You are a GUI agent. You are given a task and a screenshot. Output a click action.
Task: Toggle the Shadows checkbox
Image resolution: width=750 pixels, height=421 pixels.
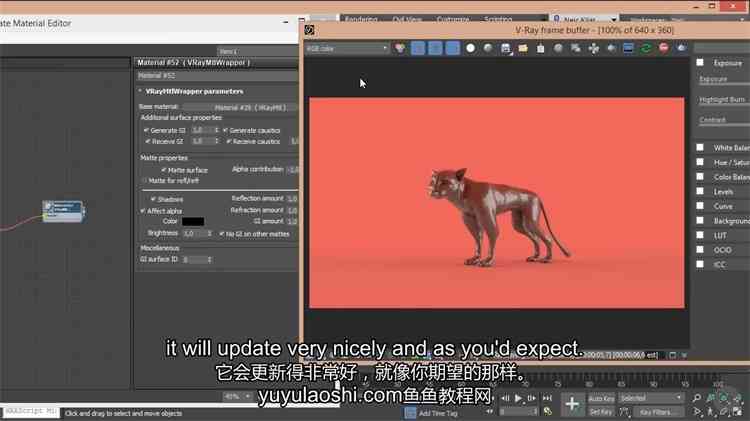(x=153, y=199)
